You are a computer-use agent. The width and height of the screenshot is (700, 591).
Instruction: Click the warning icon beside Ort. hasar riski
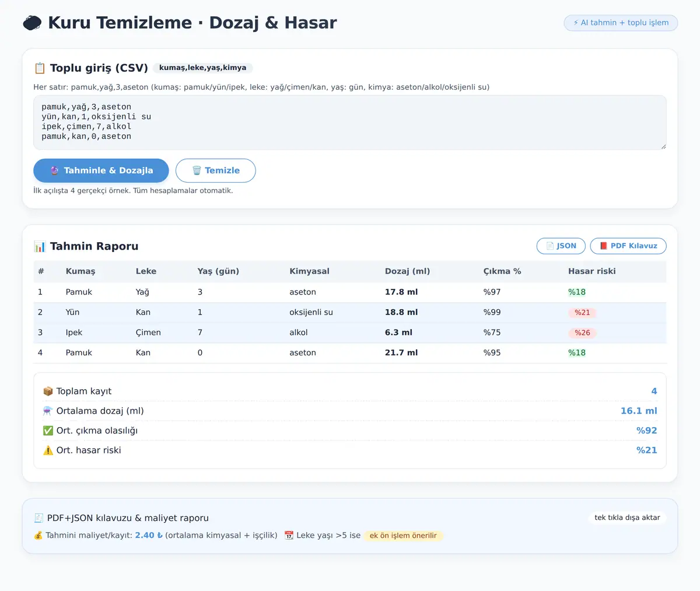coord(48,450)
